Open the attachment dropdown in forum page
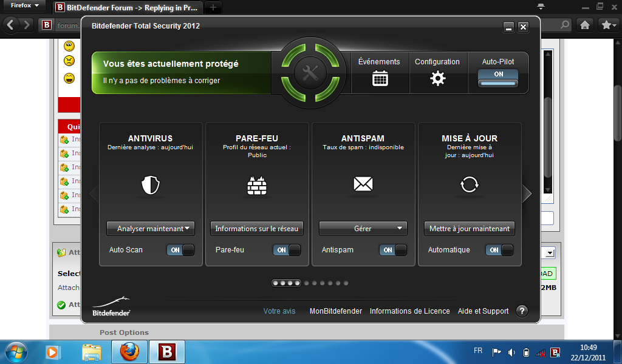Screen dimensions: 622x364 click(x=550, y=253)
